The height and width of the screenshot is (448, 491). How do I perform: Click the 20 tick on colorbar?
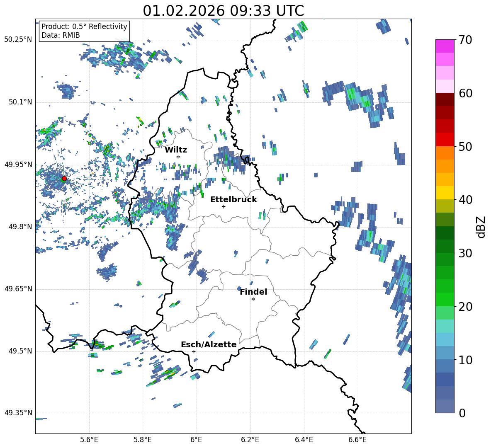pos(465,307)
